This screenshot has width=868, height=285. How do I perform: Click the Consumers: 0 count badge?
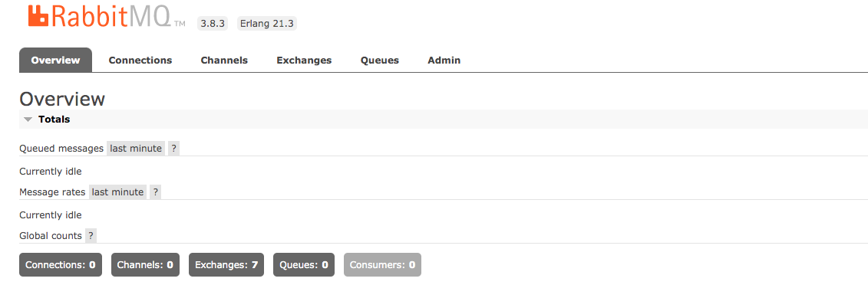tap(382, 264)
